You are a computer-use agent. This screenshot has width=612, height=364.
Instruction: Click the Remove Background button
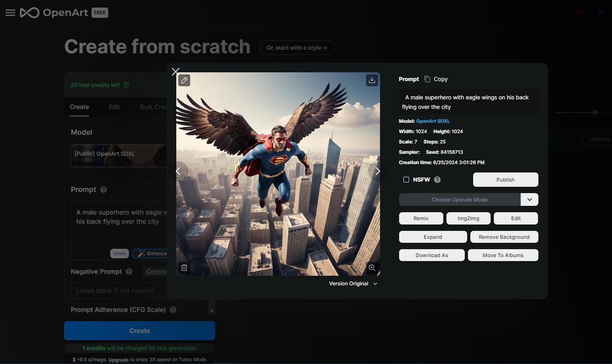tap(504, 237)
